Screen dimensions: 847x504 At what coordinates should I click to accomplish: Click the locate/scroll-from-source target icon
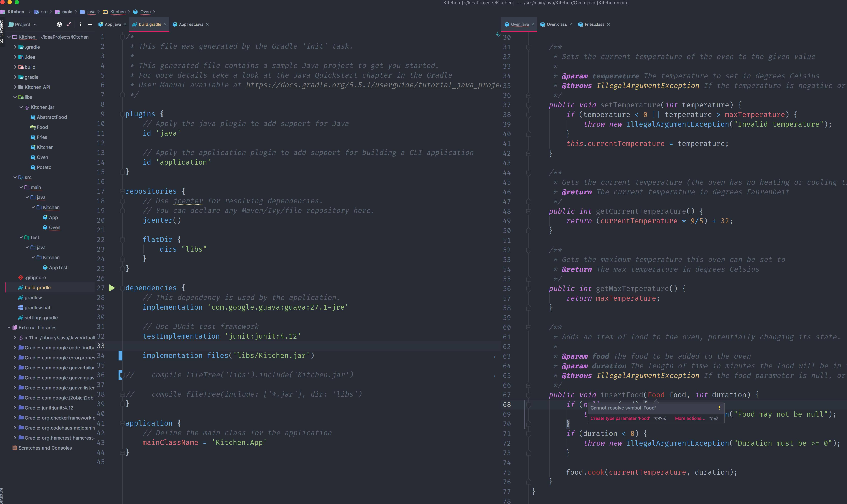click(x=59, y=25)
